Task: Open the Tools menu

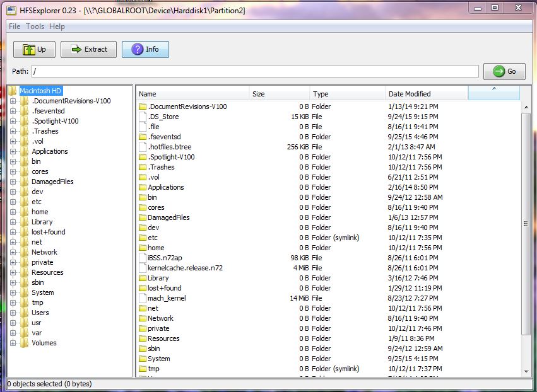Action: [x=35, y=26]
